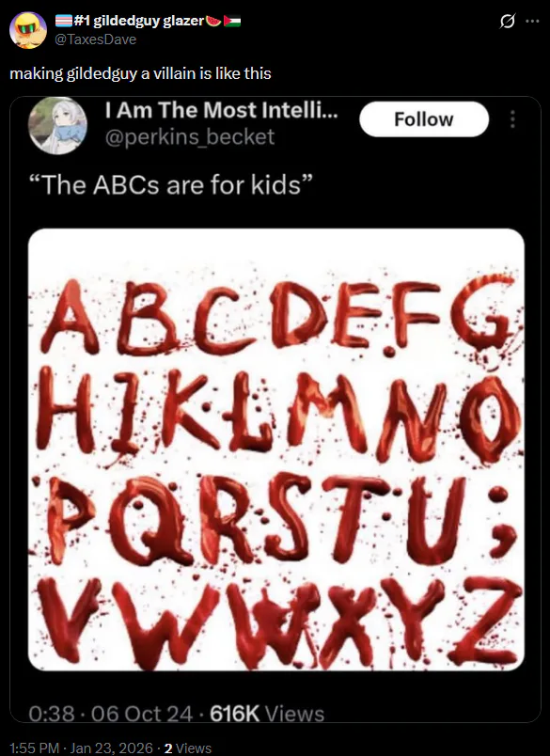Viewport: 550px width, 756px height.
Task: Click the 1:55 PM · Jan 23, 2026 timestamp
Action: pos(81,748)
